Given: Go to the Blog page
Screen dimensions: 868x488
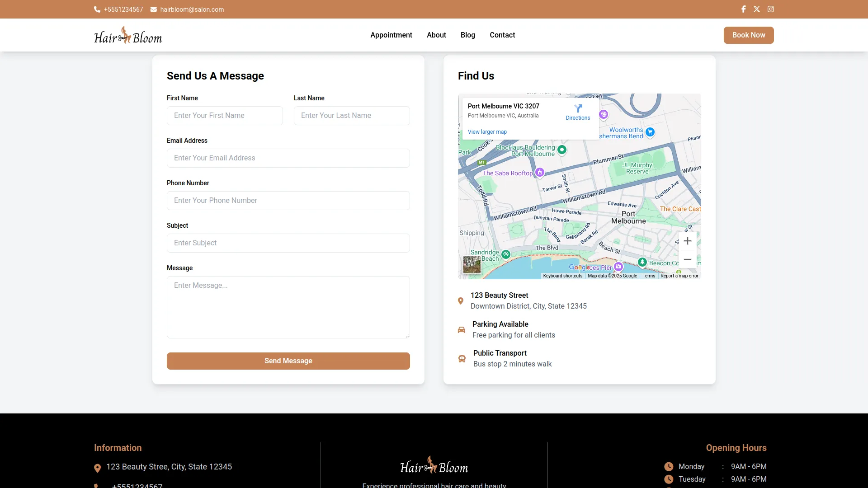Looking at the screenshot, I should pos(467,35).
